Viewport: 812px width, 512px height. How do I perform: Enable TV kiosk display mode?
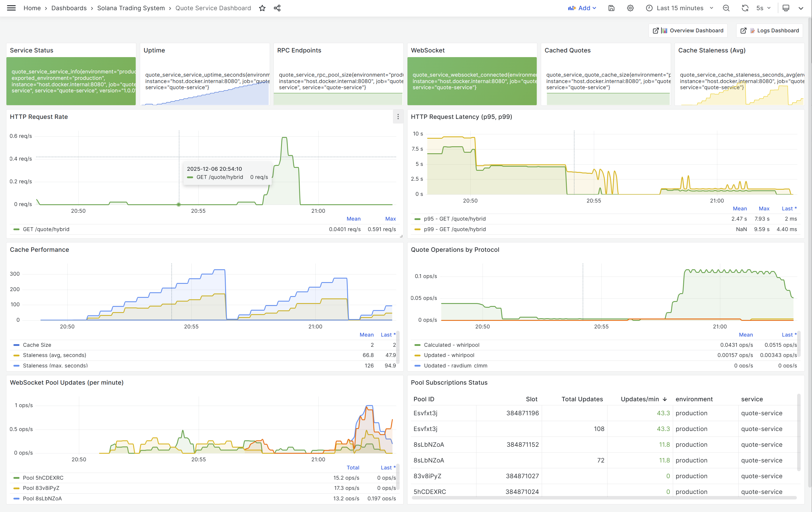tap(786, 8)
